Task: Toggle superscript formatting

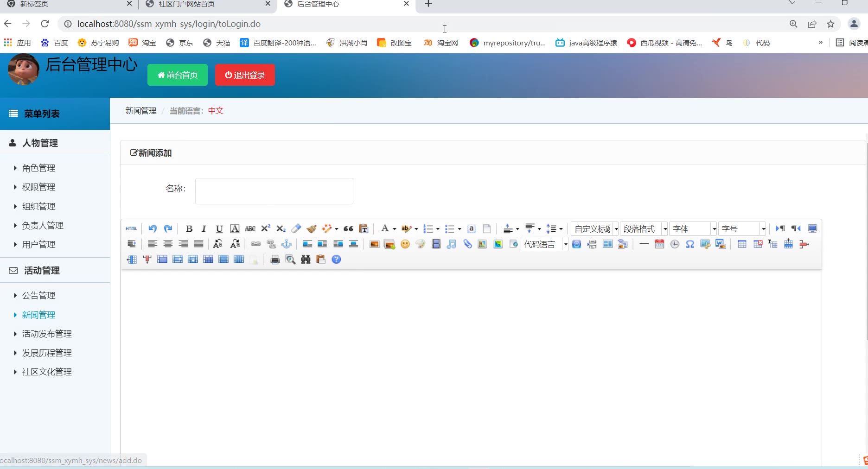Action: click(x=265, y=228)
